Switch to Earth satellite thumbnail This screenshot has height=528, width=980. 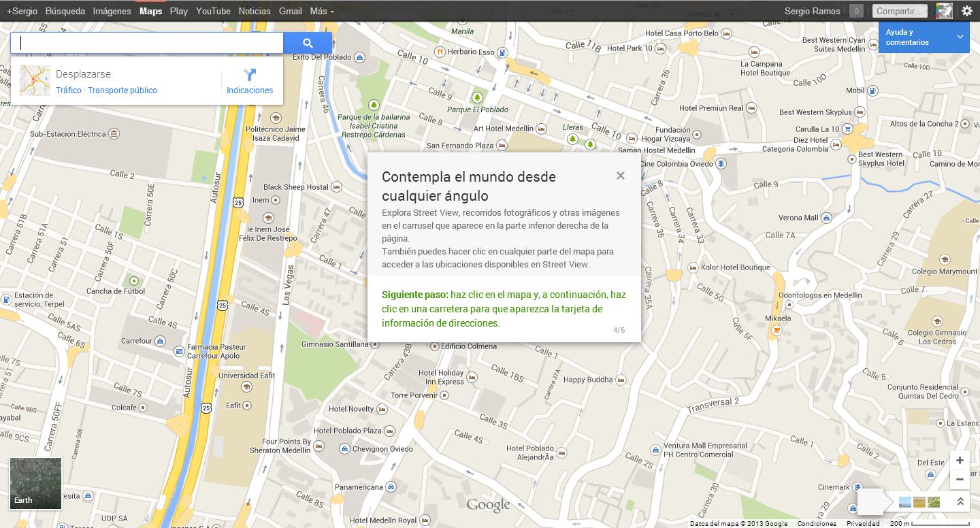[36, 484]
